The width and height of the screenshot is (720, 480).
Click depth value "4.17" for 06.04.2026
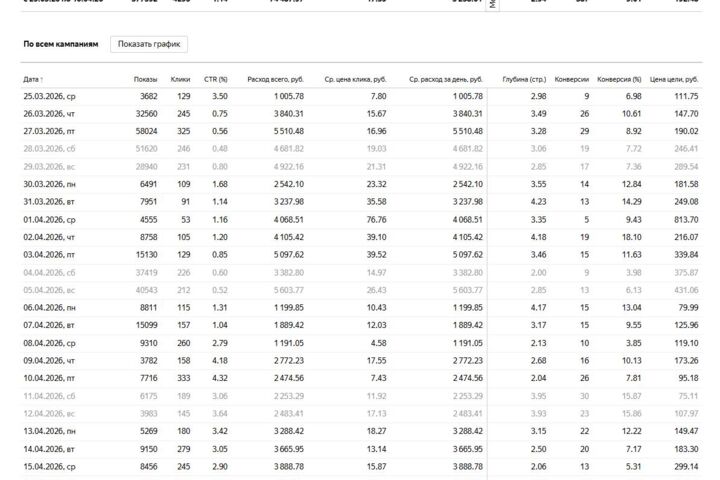coord(539,308)
